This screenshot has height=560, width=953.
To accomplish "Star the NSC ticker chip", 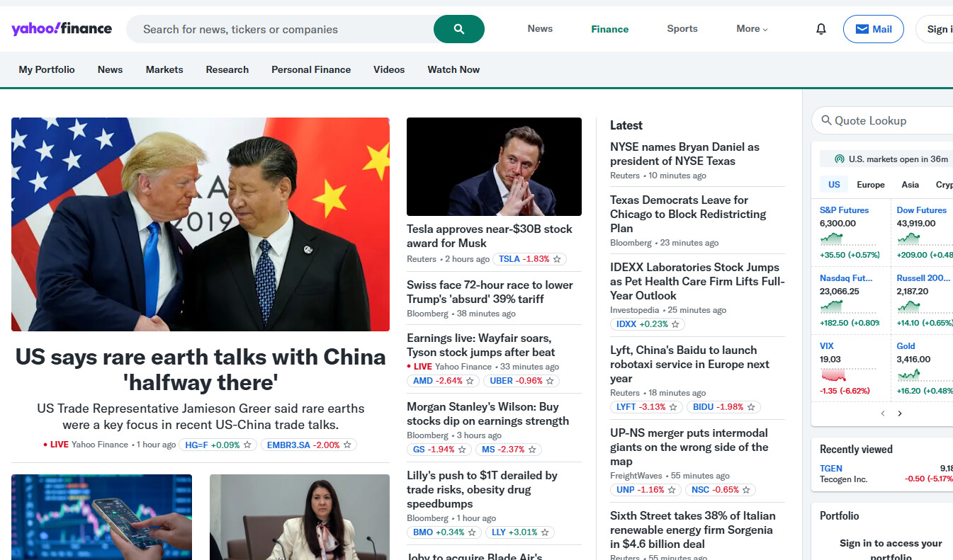I will pos(746,490).
